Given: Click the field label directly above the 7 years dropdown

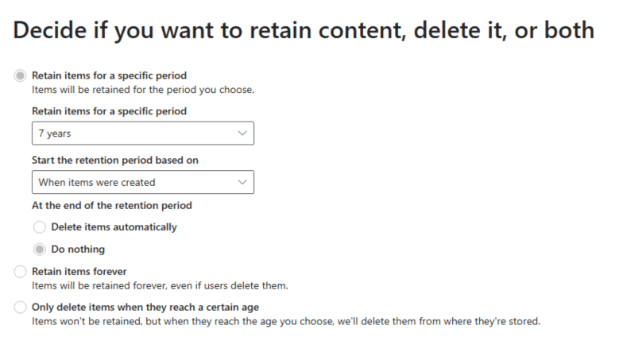Looking at the screenshot, I should click(109, 111).
